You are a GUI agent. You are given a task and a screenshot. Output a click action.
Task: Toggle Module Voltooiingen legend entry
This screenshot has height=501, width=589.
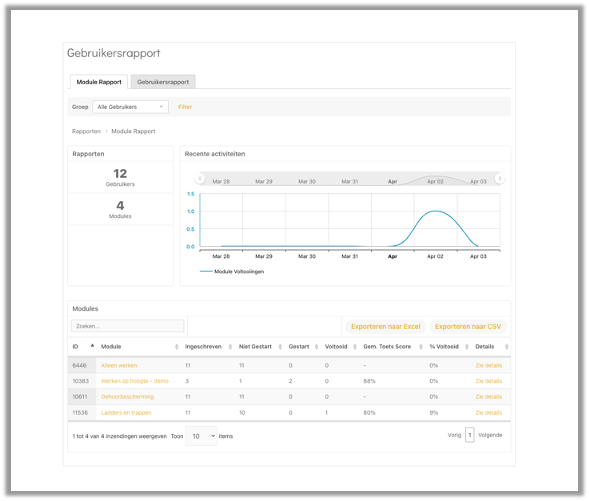[x=232, y=272]
